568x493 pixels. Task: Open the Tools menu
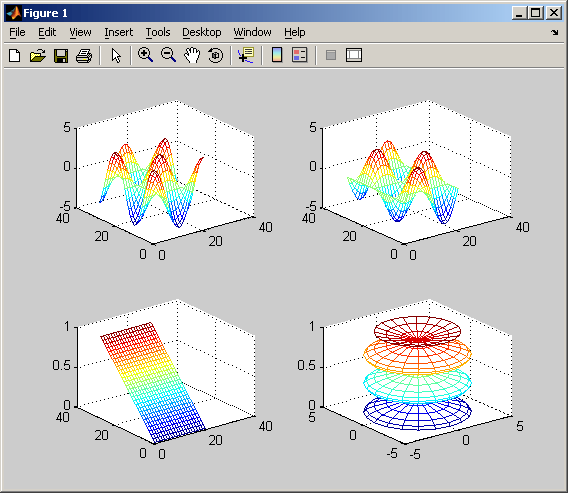[x=158, y=32]
